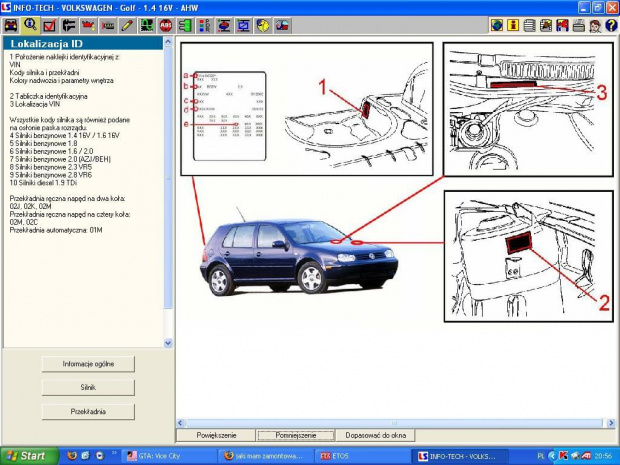
Task: Open the PDR traffic-light icon
Action: 205,26
